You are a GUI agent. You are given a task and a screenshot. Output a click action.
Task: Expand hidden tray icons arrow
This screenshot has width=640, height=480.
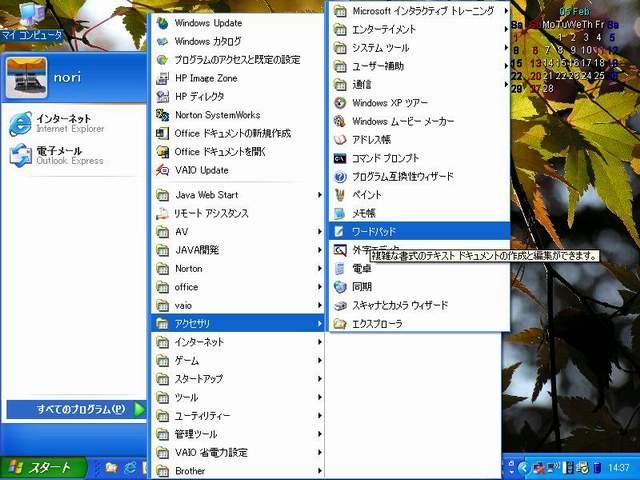[524, 468]
